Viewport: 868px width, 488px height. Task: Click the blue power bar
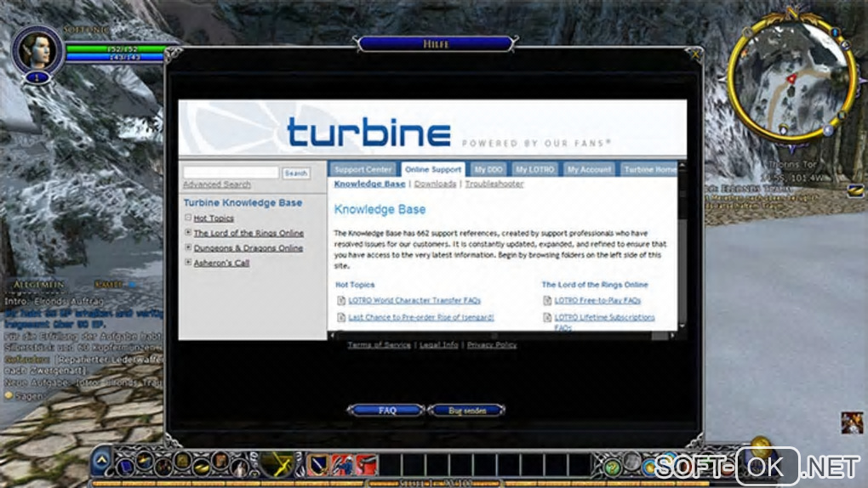[x=115, y=57]
